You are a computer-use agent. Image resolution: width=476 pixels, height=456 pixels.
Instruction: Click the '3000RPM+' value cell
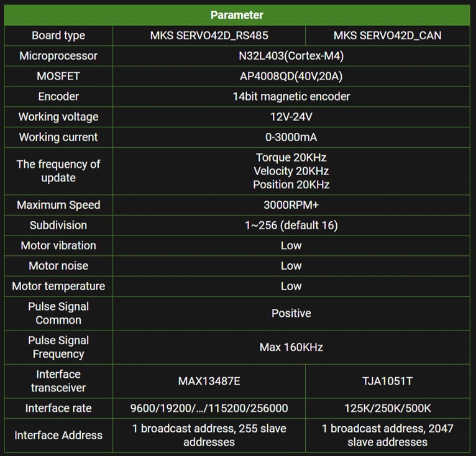pos(291,205)
